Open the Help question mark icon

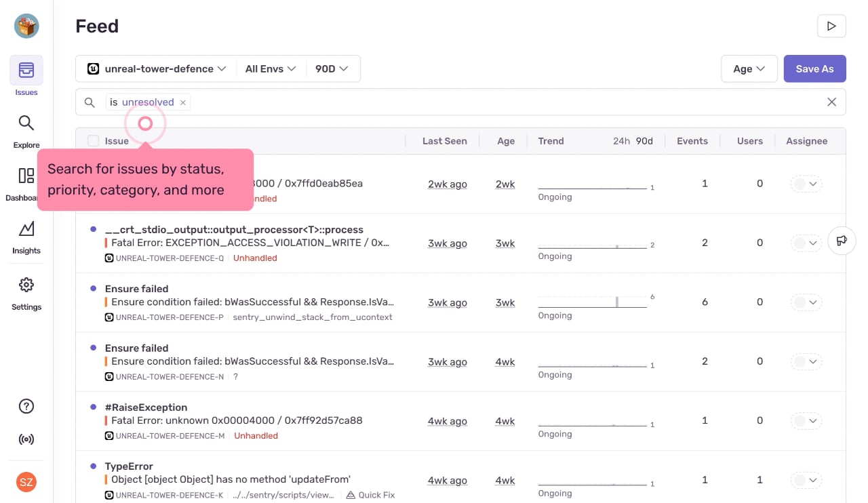point(26,406)
